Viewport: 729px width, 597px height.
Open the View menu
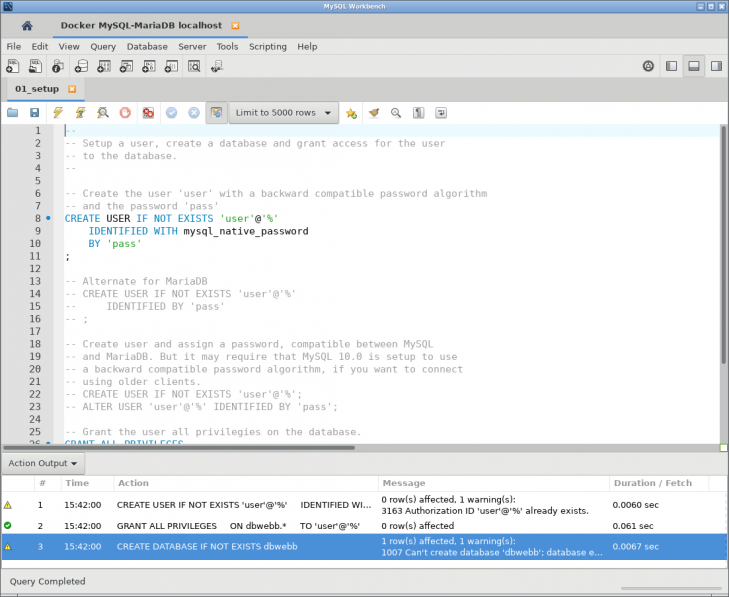(69, 46)
